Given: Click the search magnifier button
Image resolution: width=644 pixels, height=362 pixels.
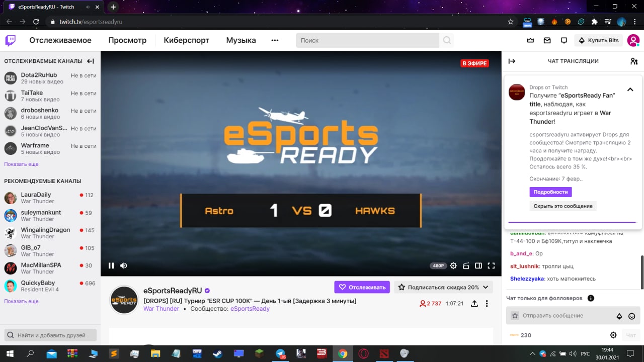Looking at the screenshot, I should click(447, 40).
